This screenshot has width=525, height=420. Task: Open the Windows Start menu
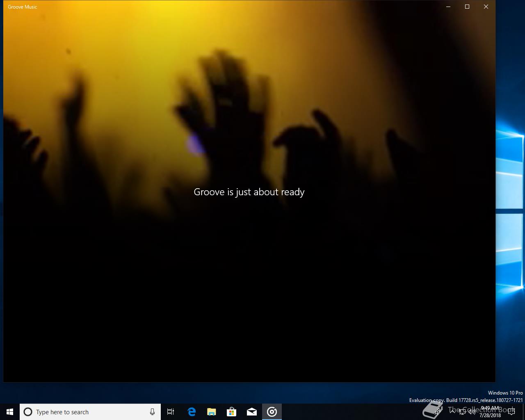pyautogui.click(x=10, y=412)
